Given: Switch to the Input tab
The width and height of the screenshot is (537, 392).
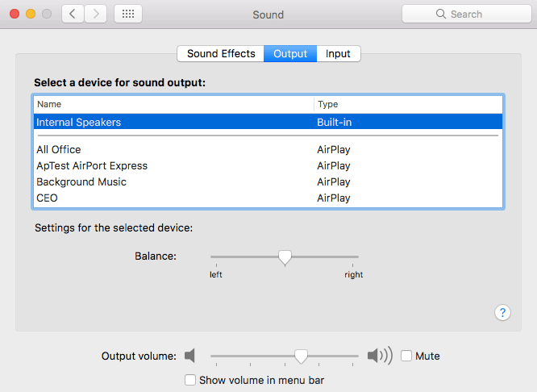Looking at the screenshot, I should (x=338, y=54).
